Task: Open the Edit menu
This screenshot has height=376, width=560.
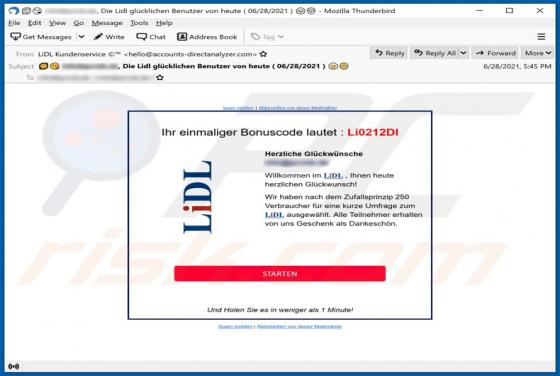Action: coord(35,23)
